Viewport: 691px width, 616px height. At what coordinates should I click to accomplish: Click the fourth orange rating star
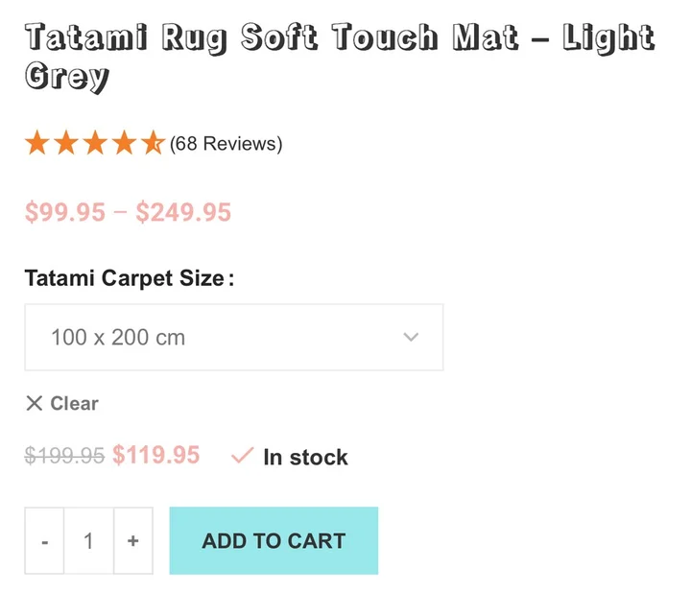pos(124,144)
